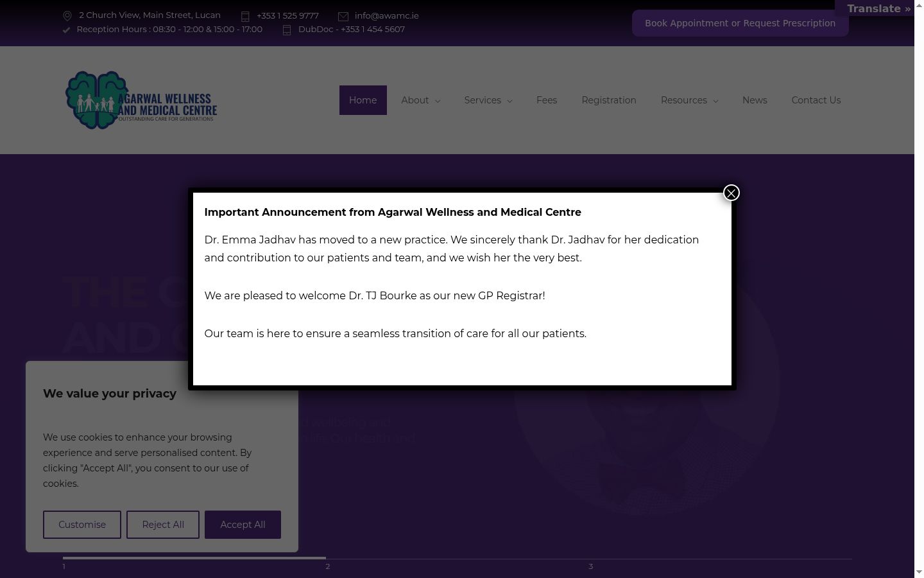
Task: Expand the Services dropdown chevron
Action: coord(509,101)
